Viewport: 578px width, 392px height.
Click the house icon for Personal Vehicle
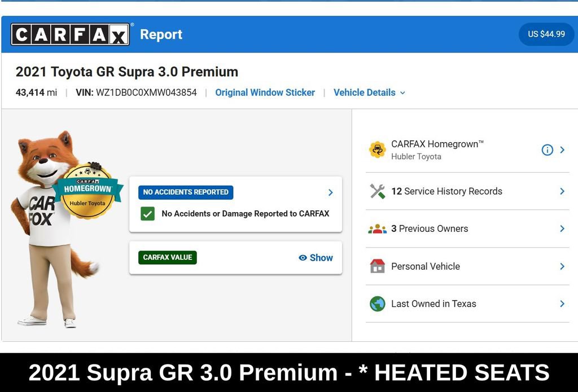(377, 266)
